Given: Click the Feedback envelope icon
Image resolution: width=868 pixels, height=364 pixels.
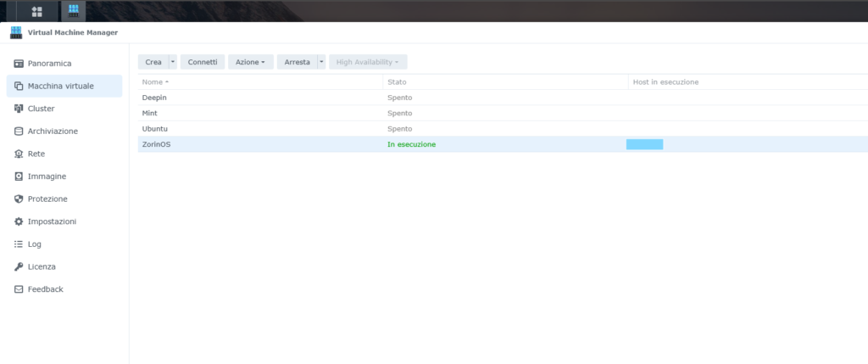Looking at the screenshot, I should tap(19, 289).
